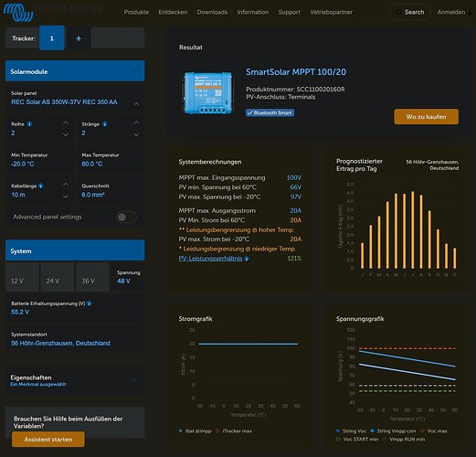Open the PV-Leistungsverhältnis link

(x=210, y=259)
